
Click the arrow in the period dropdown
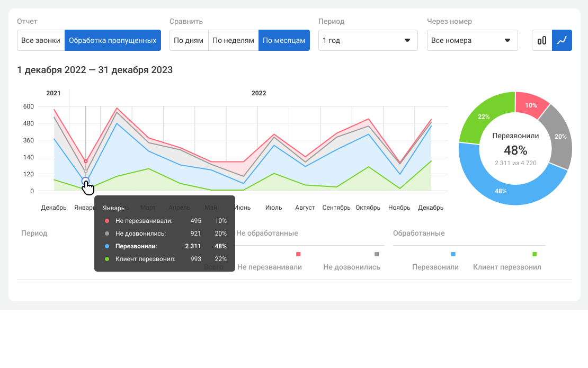[x=407, y=40]
